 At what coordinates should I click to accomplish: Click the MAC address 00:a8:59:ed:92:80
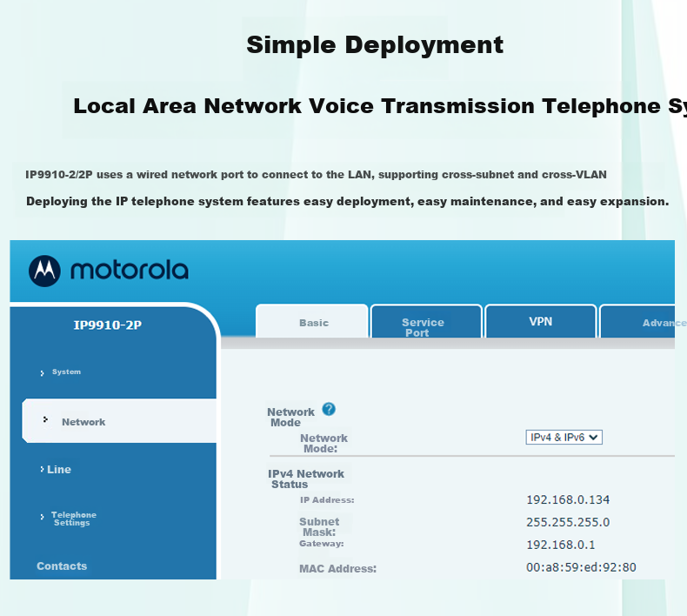(581, 567)
